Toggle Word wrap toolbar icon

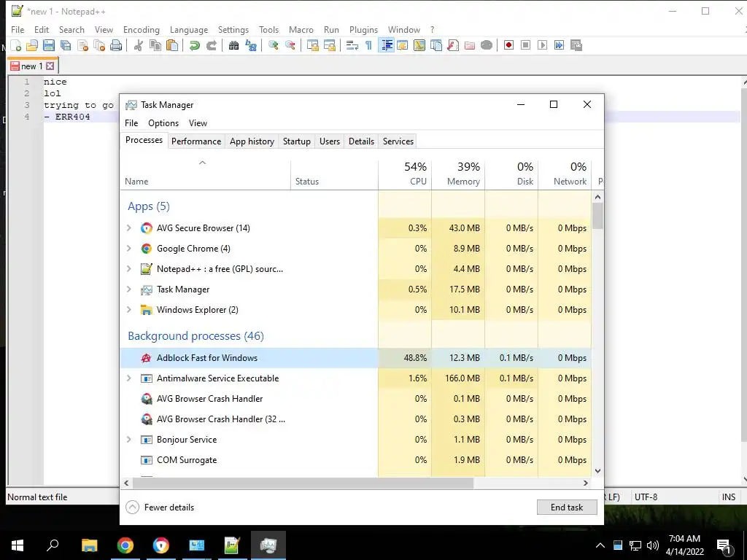352,45
